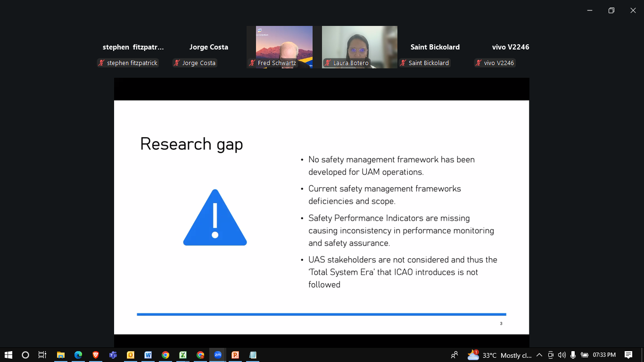The width and height of the screenshot is (644, 362).
Task: Launch Brave browser from taskbar
Action: [x=96, y=355]
